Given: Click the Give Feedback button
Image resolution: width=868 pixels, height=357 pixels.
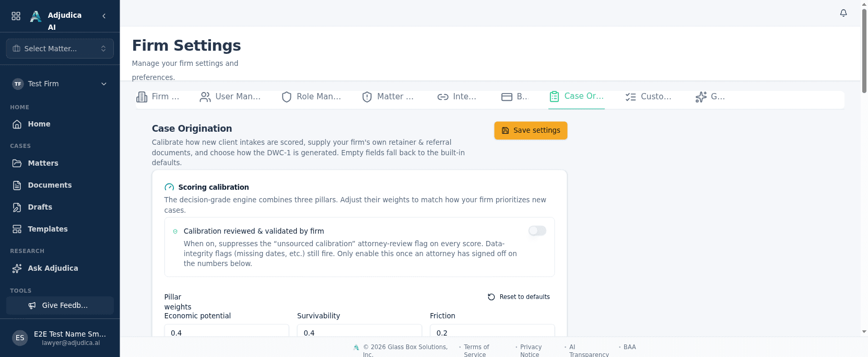Looking at the screenshot, I should (60, 306).
